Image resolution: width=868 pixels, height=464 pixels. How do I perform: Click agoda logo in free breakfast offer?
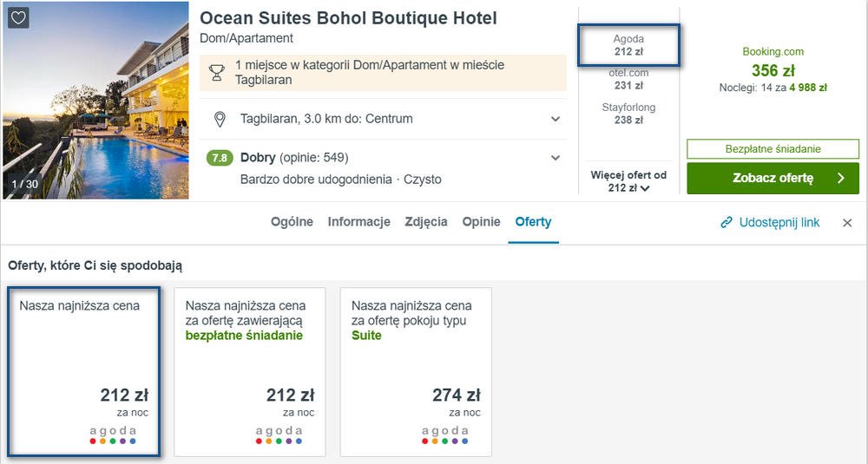[279, 435]
